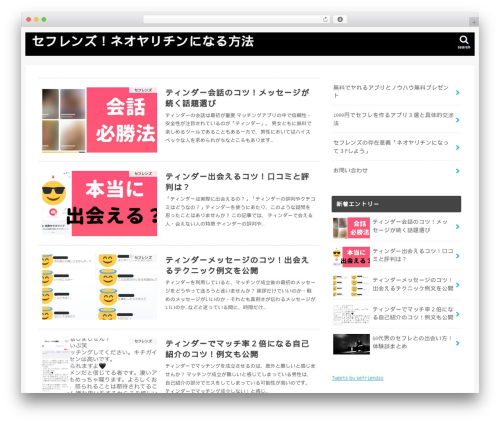Open article title ティンダーメッセージのコツ！出会えるテクニック例文を公開
Image resolution: width=500 pixels, height=423 pixels.
(x=237, y=265)
